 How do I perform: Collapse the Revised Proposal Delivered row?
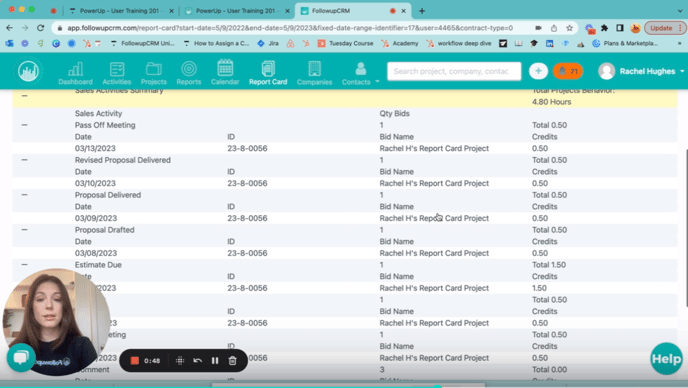(x=25, y=160)
